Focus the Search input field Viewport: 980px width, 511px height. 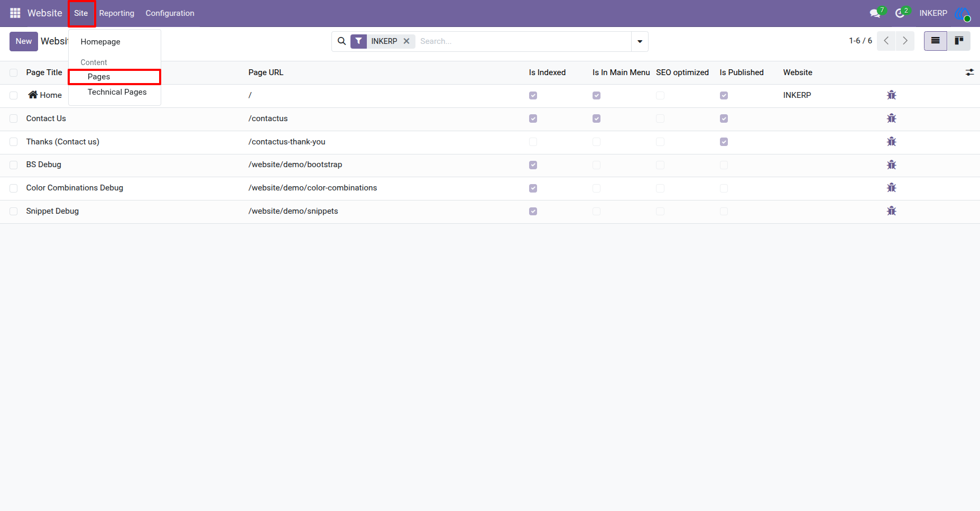(523, 41)
